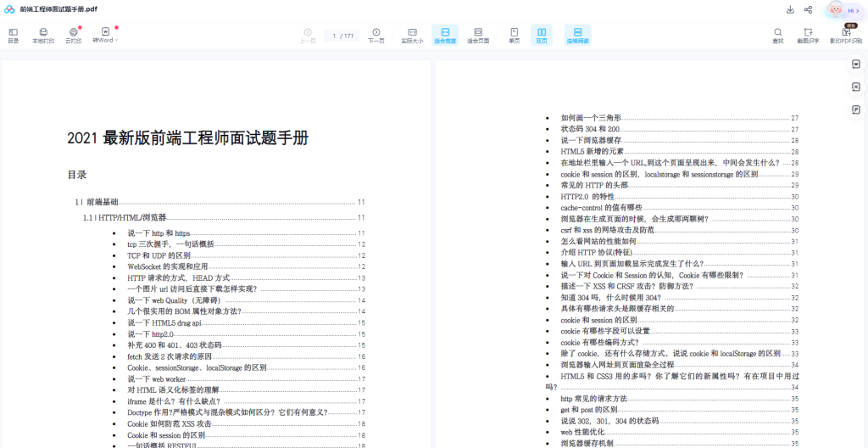This screenshot has height=448, width=868.
Task: Click entry 知道 304 吗，什么时候用 304？
Action: click(x=680, y=298)
